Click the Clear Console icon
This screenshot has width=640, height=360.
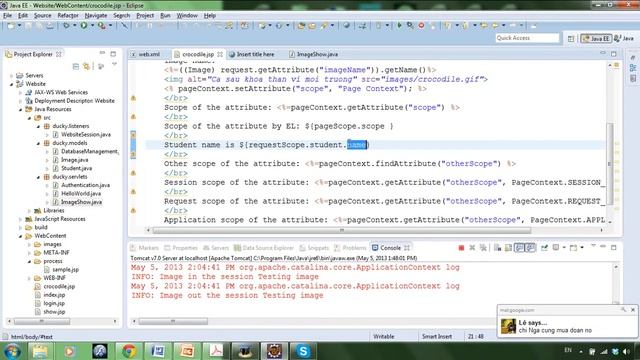point(497,248)
